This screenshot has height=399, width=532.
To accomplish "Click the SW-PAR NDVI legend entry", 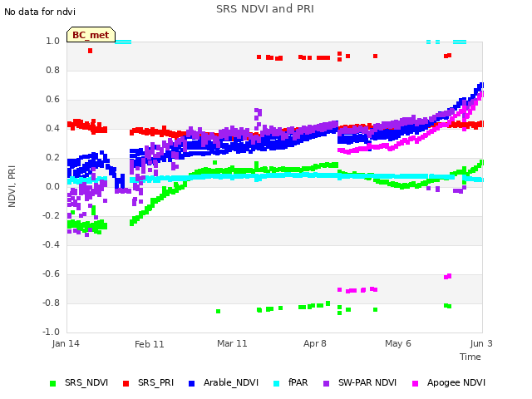I will pyautogui.click(x=360, y=382).
